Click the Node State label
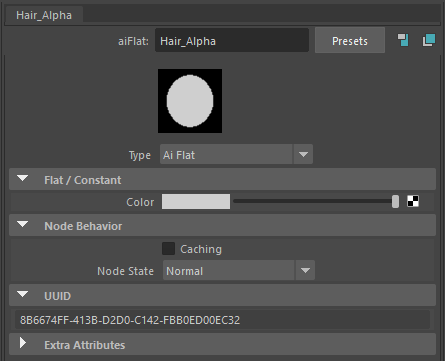This screenshot has width=445, height=361. [125, 271]
